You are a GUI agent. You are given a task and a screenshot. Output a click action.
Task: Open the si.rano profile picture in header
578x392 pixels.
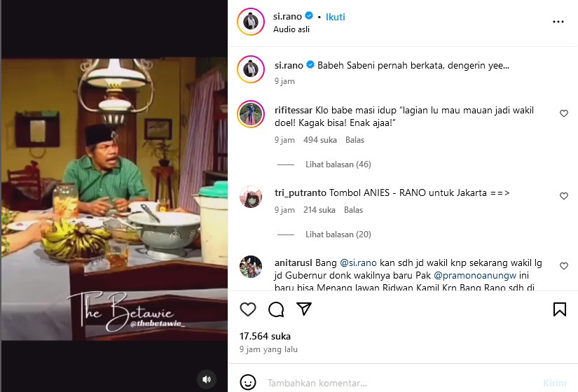(x=251, y=22)
